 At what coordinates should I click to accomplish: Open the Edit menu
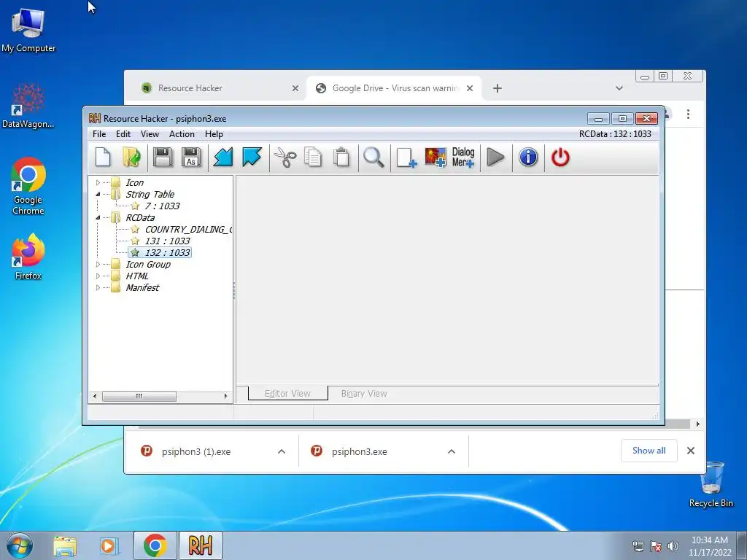[x=123, y=134]
